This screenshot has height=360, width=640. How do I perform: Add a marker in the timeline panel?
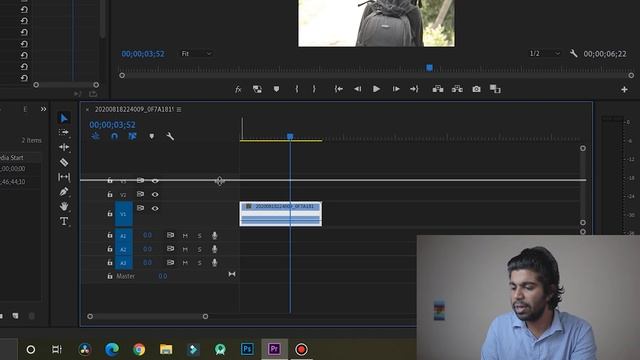point(151,136)
